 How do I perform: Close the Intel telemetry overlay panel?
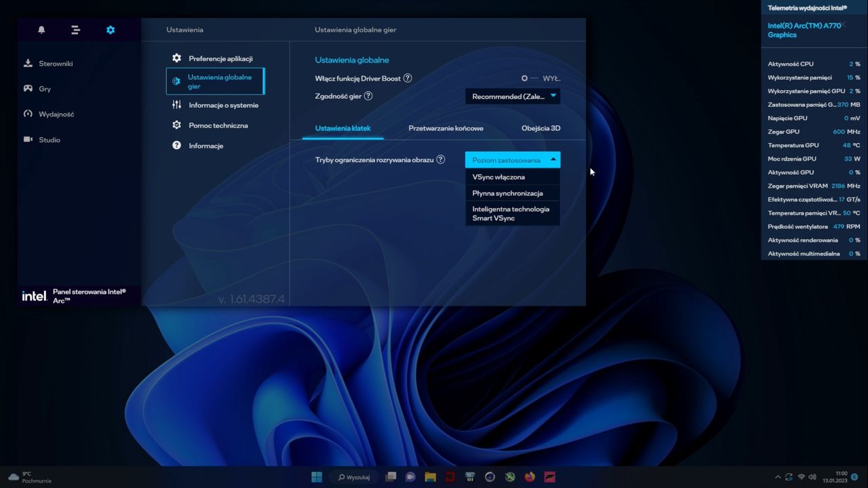point(844,24)
